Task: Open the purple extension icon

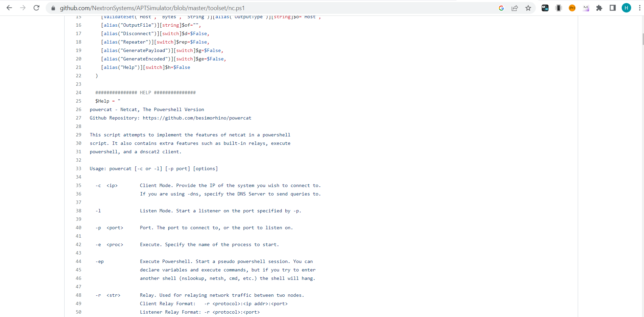Action: pyautogui.click(x=586, y=8)
